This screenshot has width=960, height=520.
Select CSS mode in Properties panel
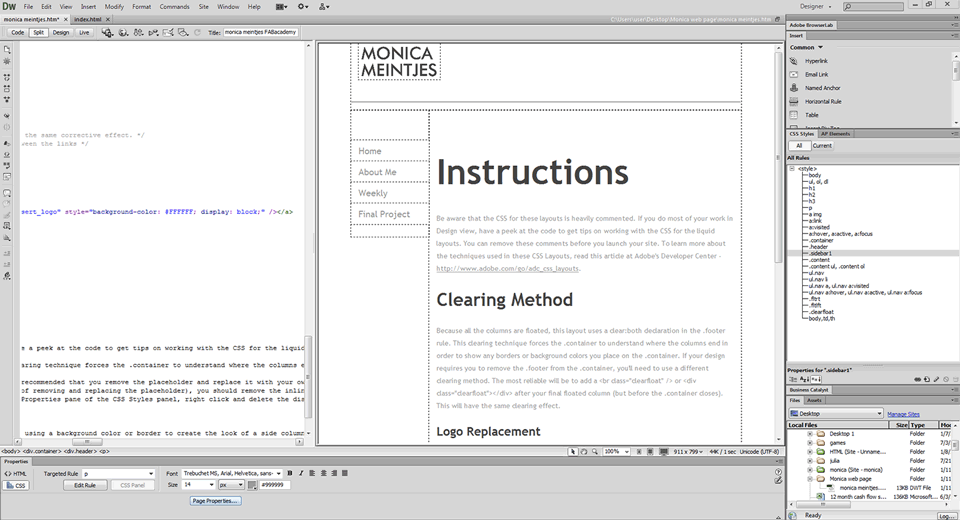[x=16, y=486]
